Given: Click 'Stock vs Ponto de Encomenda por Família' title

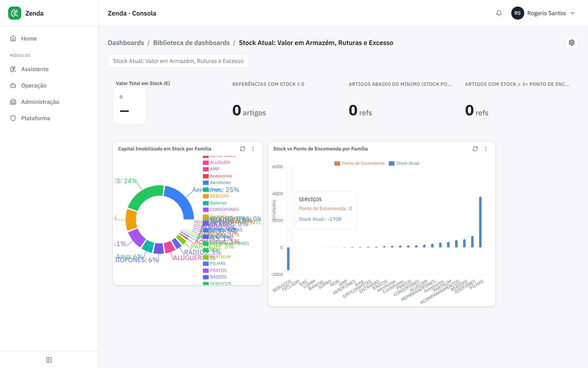Looking at the screenshot, I should click(x=320, y=149).
